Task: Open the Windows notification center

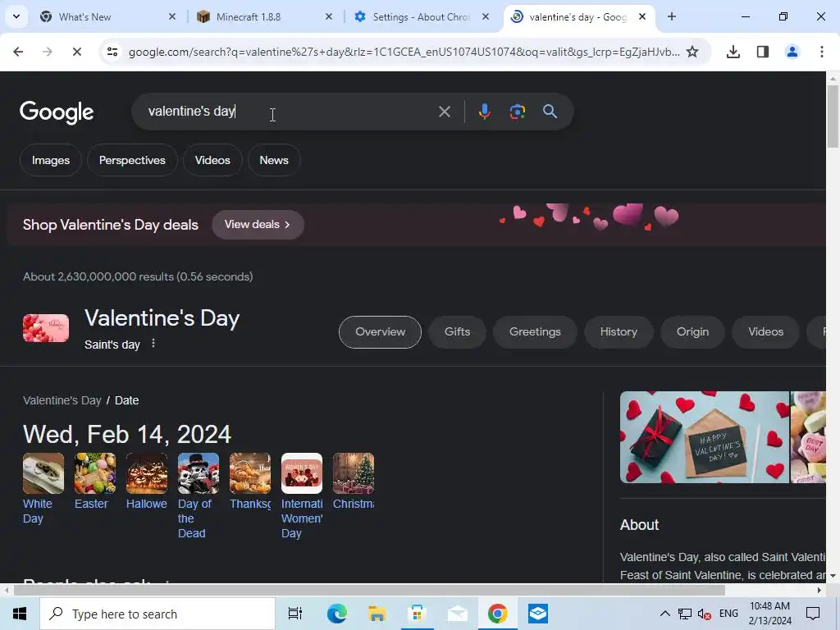Action: click(x=813, y=614)
